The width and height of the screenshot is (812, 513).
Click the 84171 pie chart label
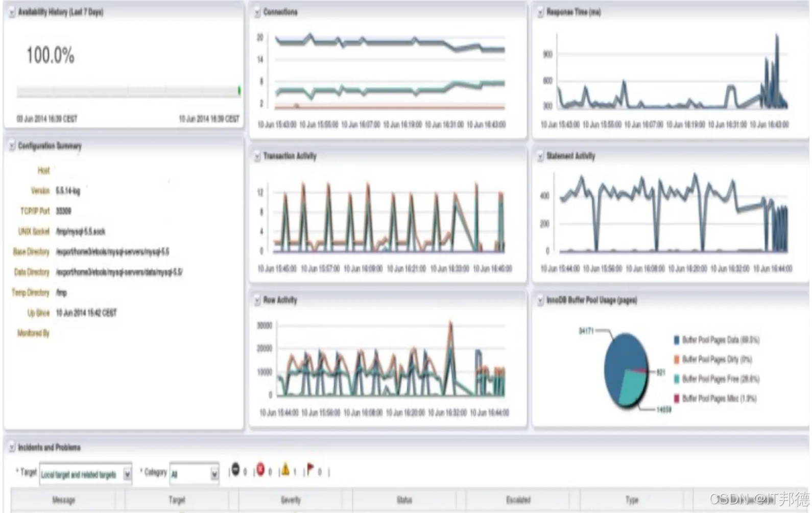pyautogui.click(x=586, y=331)
